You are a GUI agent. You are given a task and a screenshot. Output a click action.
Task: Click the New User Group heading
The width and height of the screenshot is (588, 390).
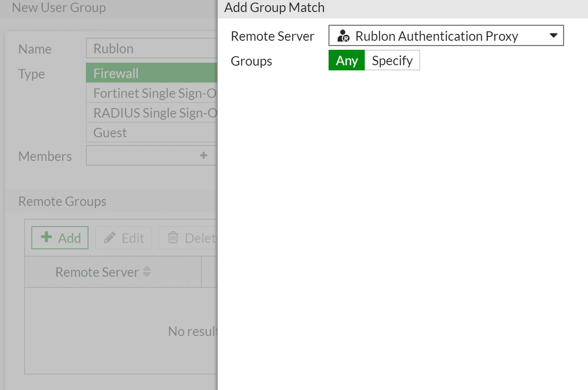point(59,8)
